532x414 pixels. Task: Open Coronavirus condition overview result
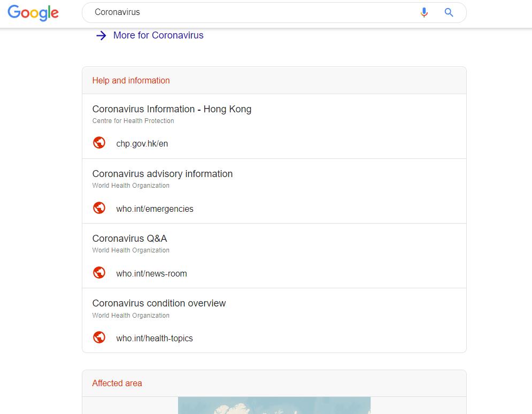coord(159,303)
